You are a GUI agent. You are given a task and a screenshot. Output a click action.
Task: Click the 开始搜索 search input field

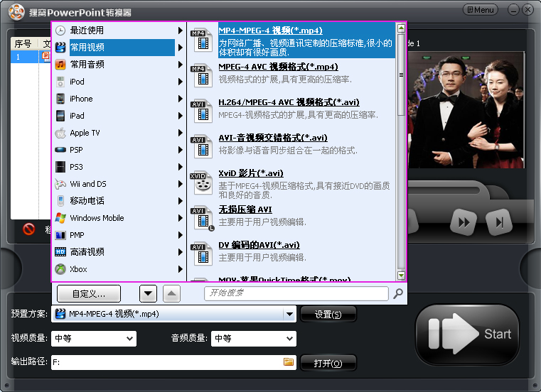coord(296,293)
